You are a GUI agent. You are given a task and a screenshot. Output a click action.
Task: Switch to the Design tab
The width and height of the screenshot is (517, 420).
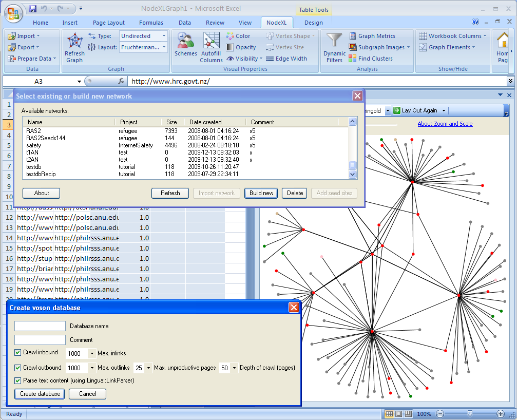pos(314,23)
